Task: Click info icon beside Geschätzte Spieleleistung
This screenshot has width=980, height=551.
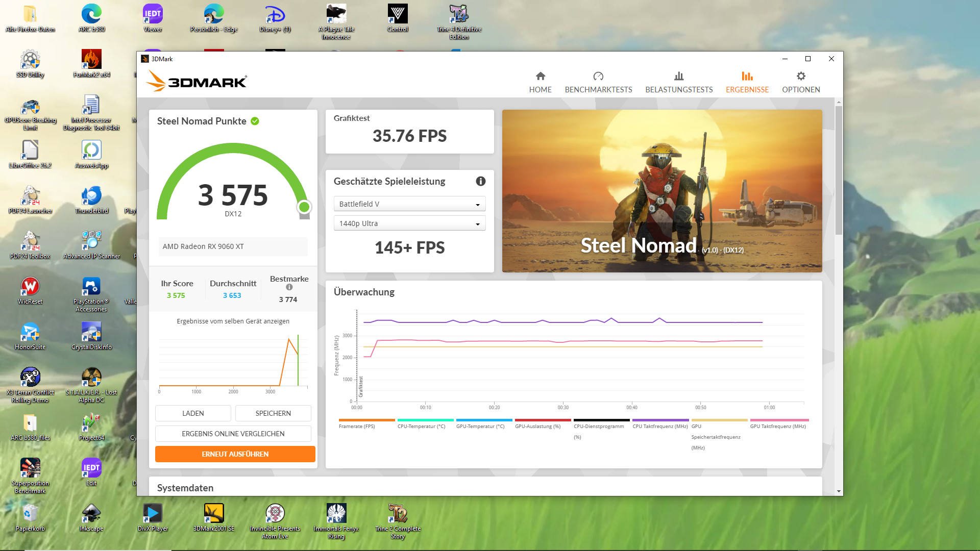Action: [x=480, y=181]
